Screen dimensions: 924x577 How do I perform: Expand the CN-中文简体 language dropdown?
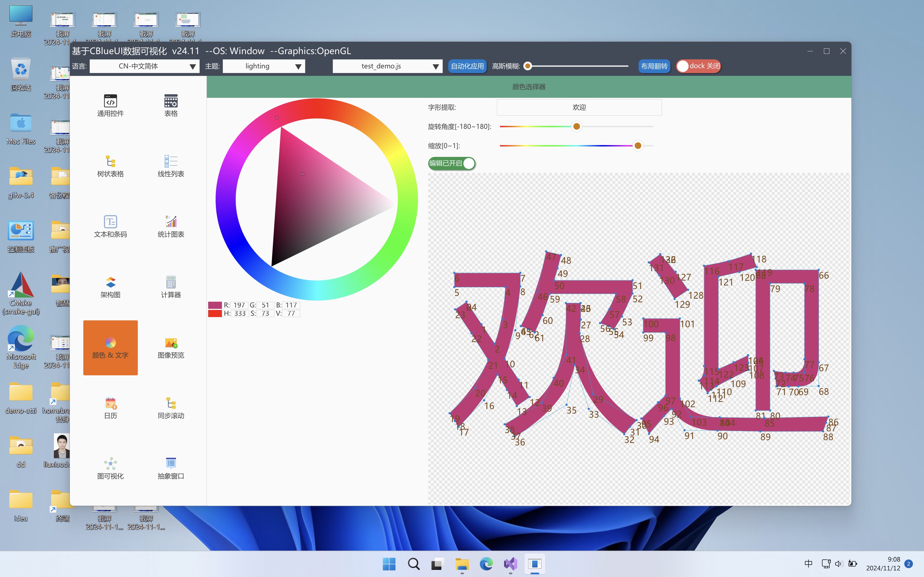tap(144, 66)
